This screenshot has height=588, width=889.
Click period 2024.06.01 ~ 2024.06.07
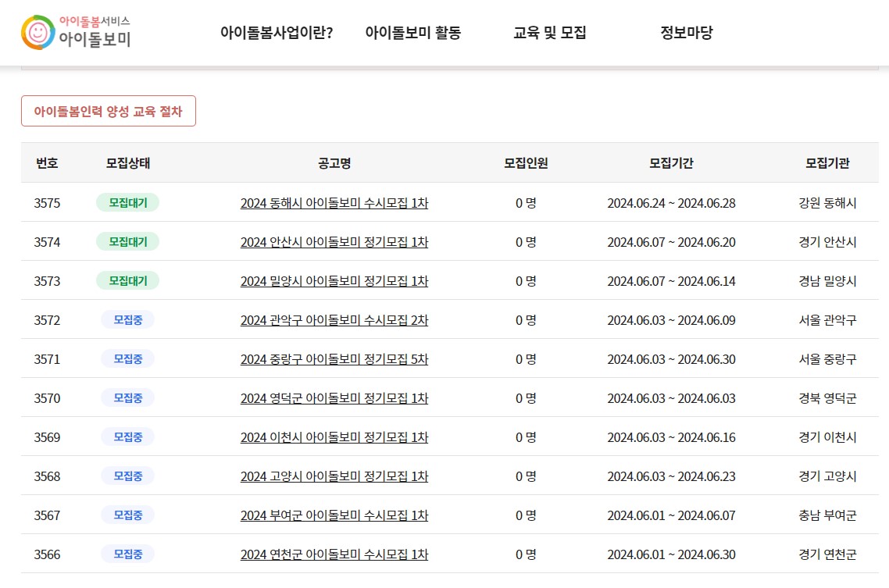coord(671,515)
